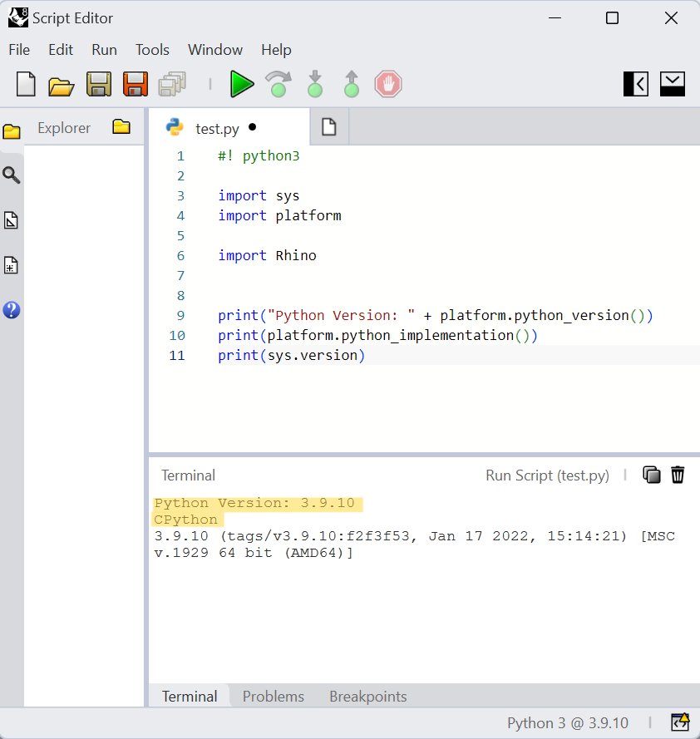This screenshot has height=739, width=700.
Task: Open the Tools menu
Action: 152,50
